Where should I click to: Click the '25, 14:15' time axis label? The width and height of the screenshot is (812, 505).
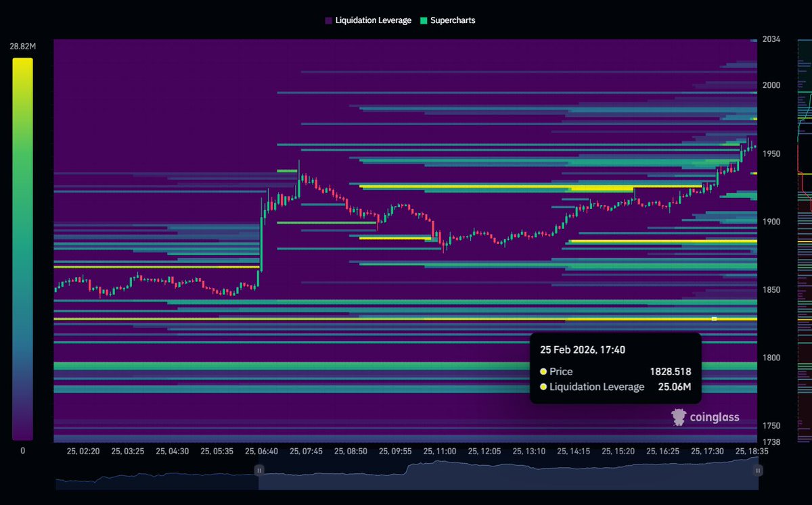(x=572, y=450)
